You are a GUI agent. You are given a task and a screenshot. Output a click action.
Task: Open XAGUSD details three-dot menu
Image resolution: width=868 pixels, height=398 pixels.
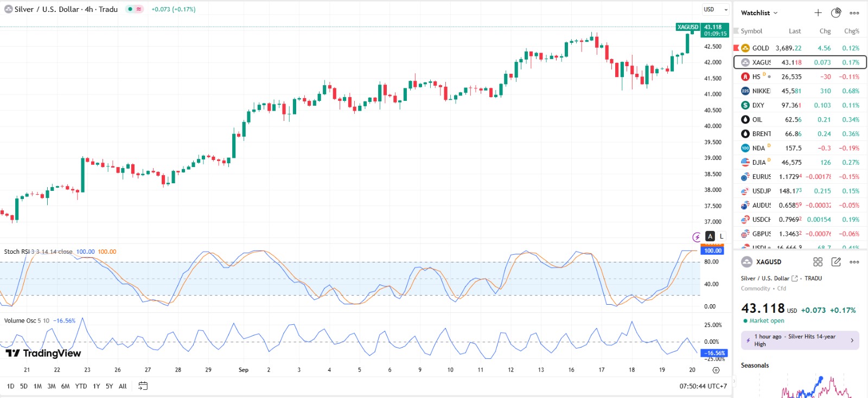pos(854,262)
